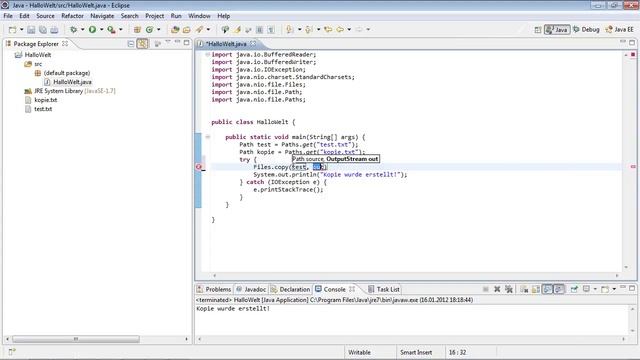This screenshot has width=640, height=360.
Task: Open the New dropdown arrow
Action: [x=22, y=30]
